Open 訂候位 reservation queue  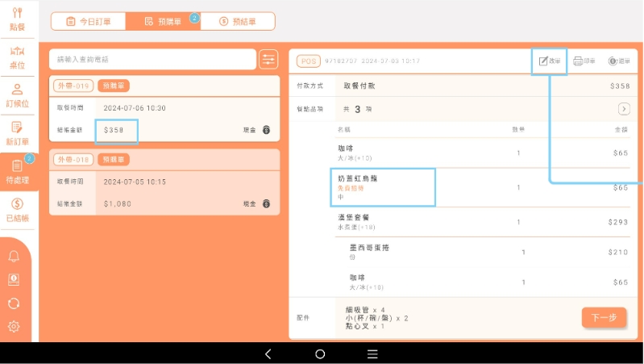coord(16,95)
